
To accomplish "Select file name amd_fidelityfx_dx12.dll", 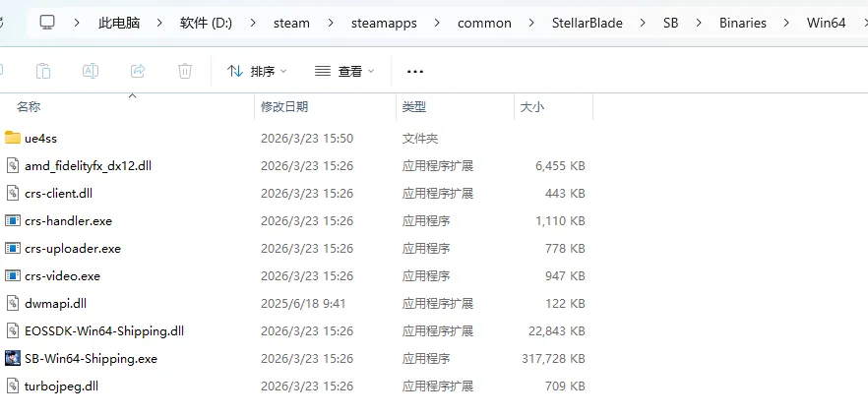I will tap(88, 166).
